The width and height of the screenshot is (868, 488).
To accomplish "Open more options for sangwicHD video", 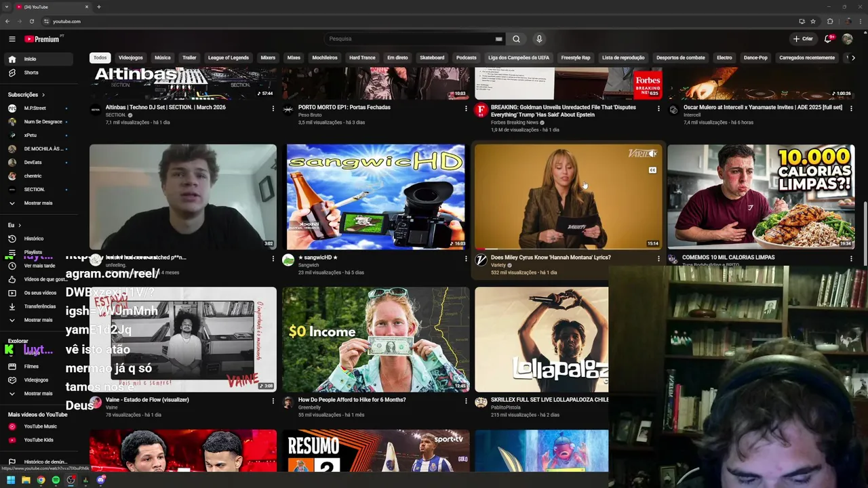I will [x=466, y=259].
